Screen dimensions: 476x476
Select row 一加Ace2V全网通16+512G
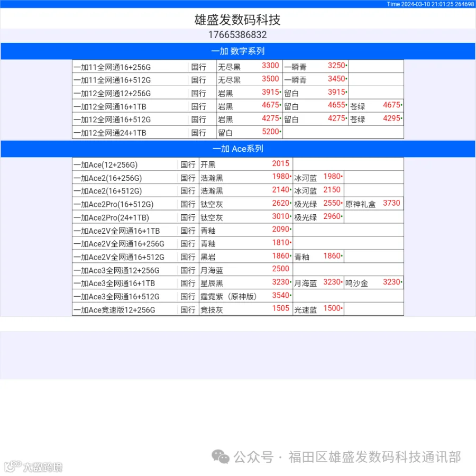[238, 257]
